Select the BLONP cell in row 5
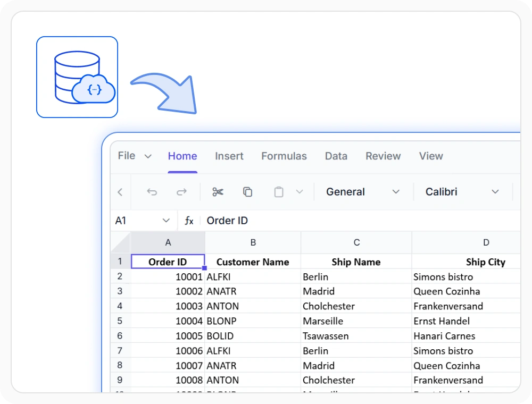Screen dimensions: 532x404 pos(253,321)
